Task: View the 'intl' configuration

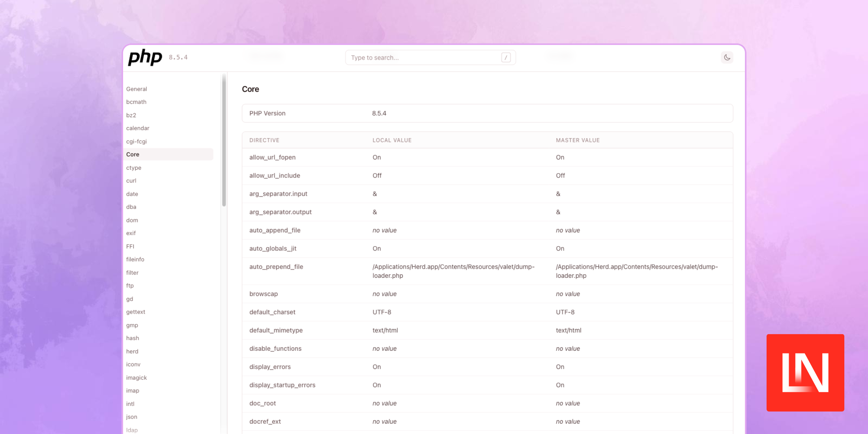Action: click(x=130, y=404)
